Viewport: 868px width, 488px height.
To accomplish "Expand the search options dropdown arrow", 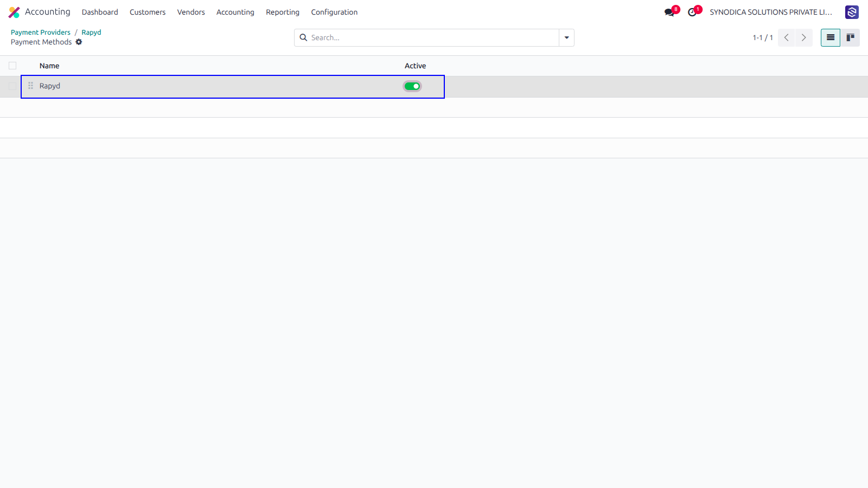I will [566, 37].
